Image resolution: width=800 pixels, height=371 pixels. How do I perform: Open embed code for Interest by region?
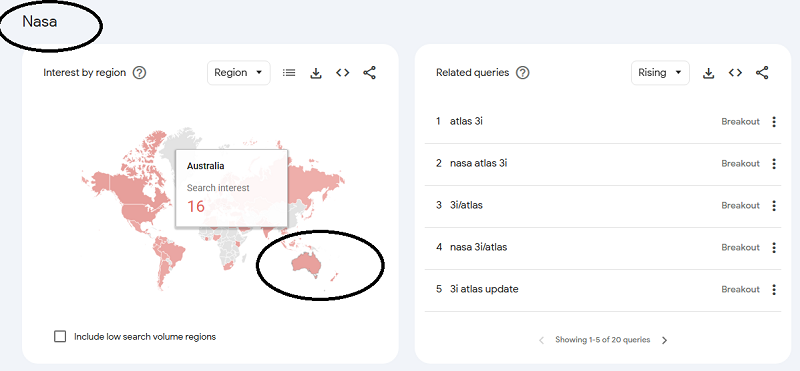pyautogui.click(x=342, y=73)
